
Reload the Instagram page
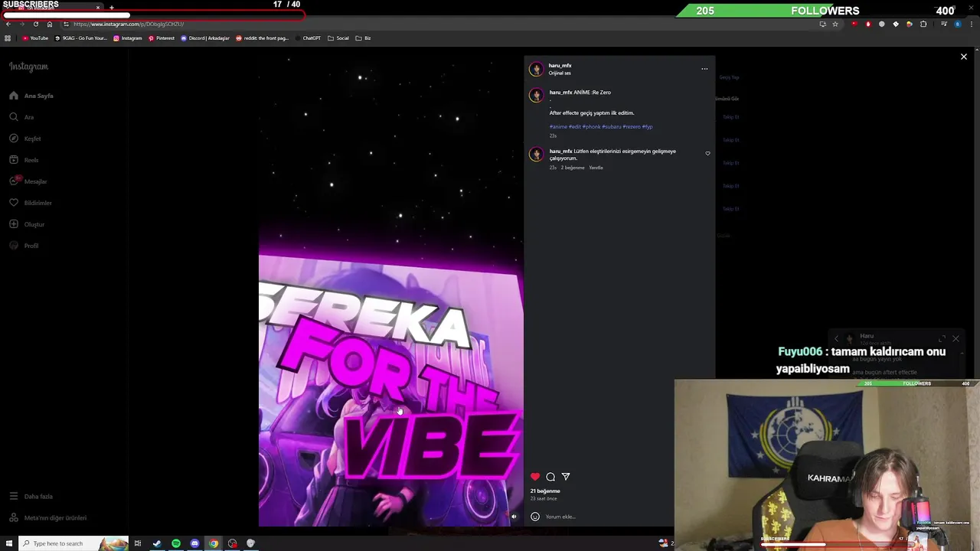pyautogui.click(x=35, y=24)
